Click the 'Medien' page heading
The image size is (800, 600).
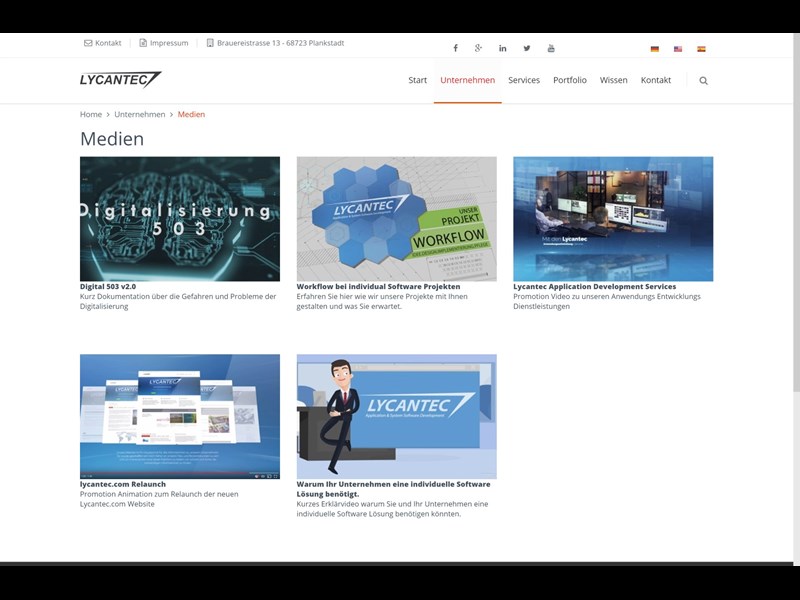tap(112, 139)
